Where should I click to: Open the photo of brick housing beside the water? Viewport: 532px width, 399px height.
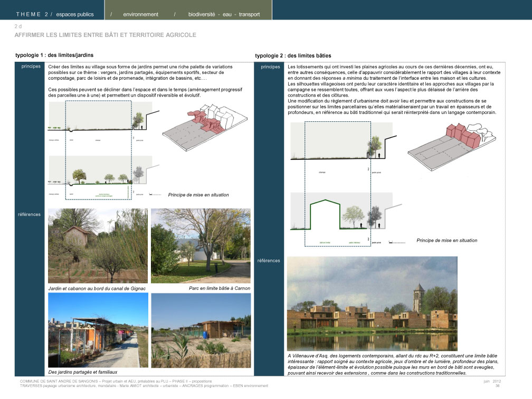click(x=372, y=303)
